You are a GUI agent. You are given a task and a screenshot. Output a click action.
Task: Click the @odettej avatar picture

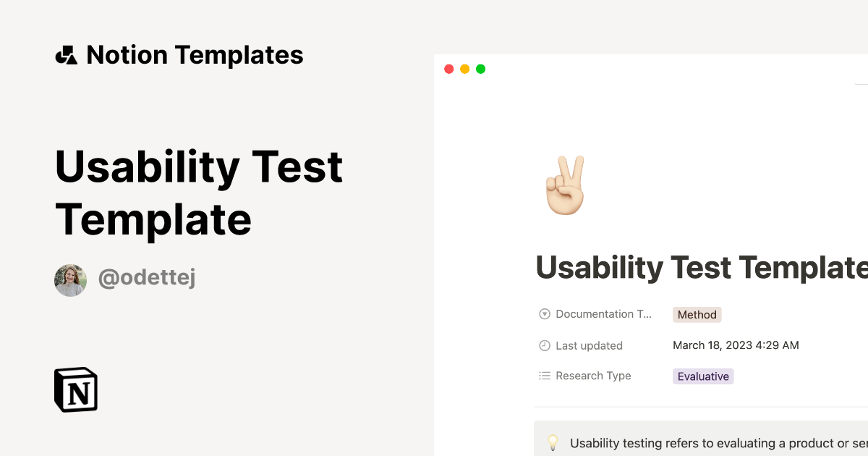[x=70, y=279]
